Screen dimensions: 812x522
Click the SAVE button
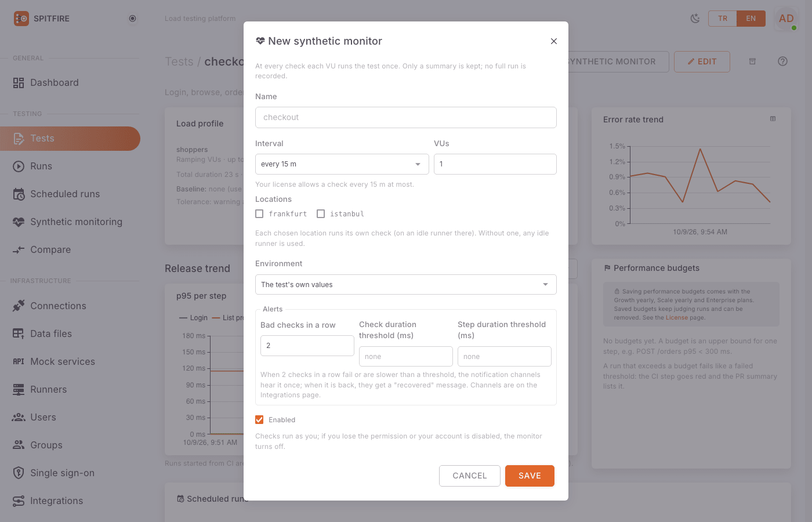click(x=530, y=476)
